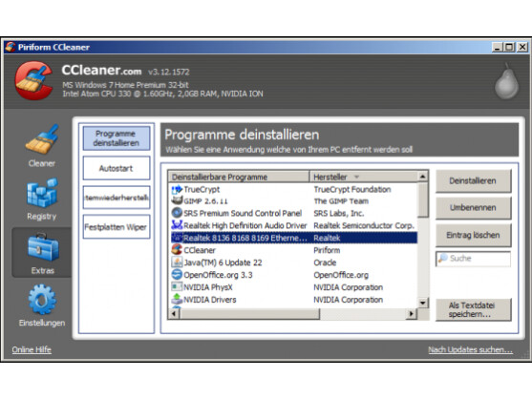Click the list scroll down arrow

[423, 303]
